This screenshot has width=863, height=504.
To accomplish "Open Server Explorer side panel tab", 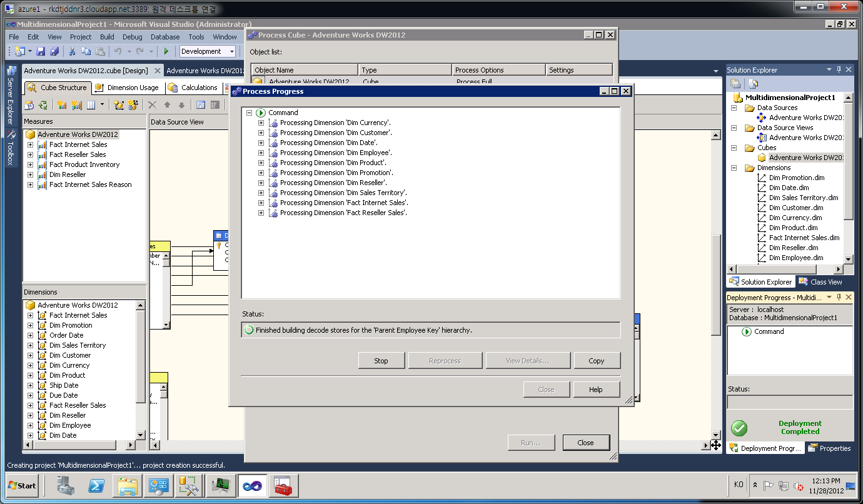I will pyautogui.click(x=11, y=94).
